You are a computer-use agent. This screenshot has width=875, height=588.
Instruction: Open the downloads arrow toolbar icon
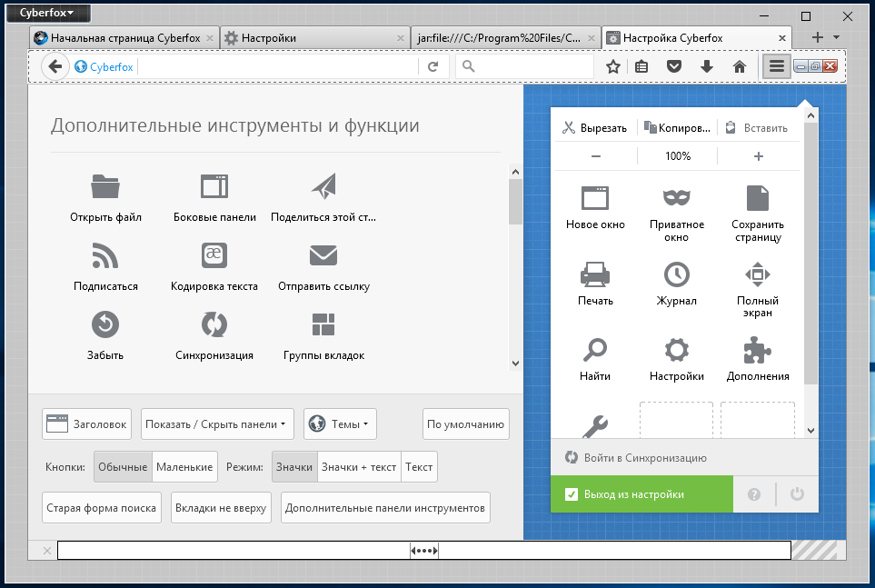(707, 67)
